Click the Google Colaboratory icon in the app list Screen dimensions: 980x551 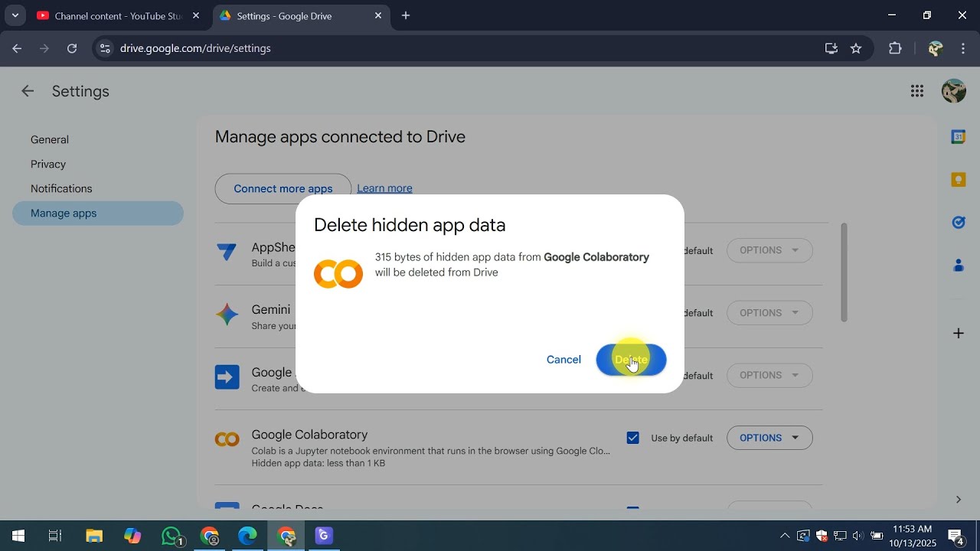click(x=227, y=439)
